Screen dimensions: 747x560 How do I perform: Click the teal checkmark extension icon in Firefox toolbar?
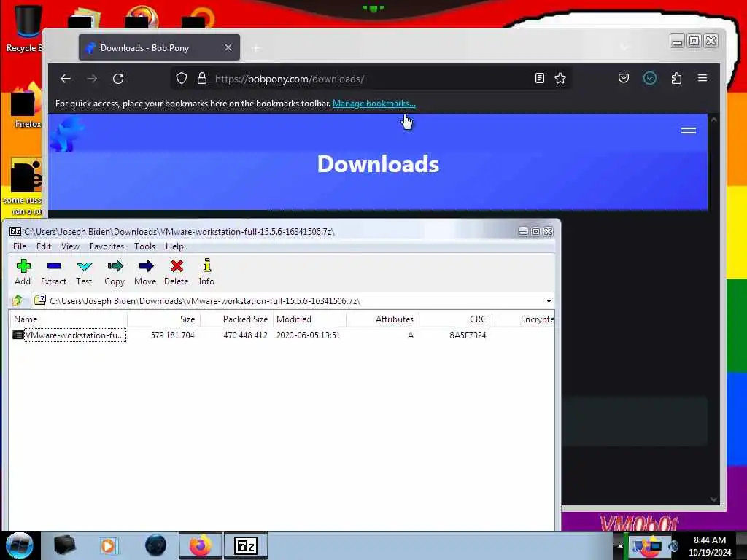[650, 78]
